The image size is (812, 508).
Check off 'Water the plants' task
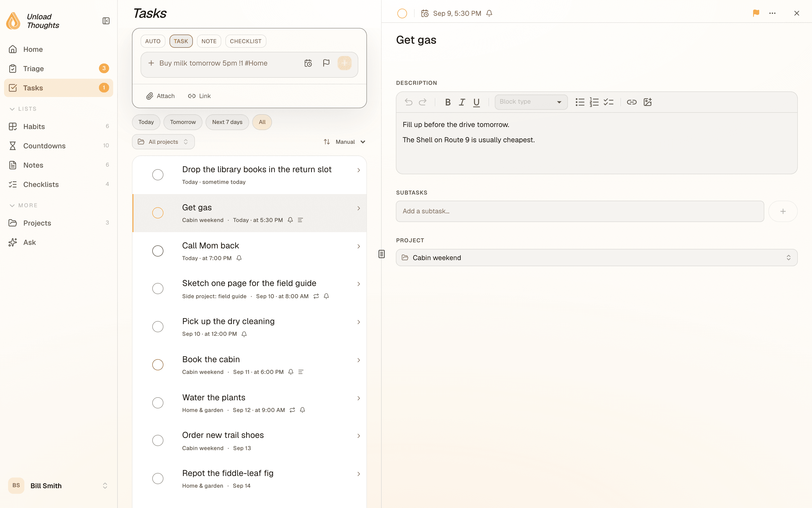[158, 403]
